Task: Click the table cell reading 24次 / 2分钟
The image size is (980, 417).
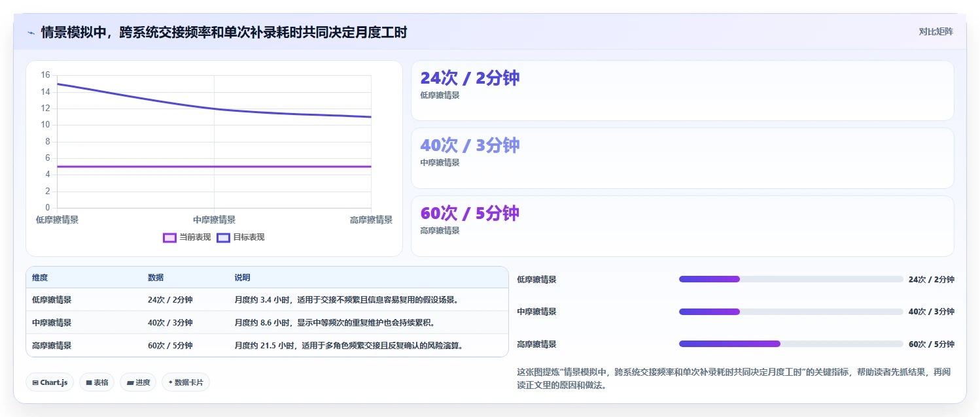Action: (x=170, y=300)
